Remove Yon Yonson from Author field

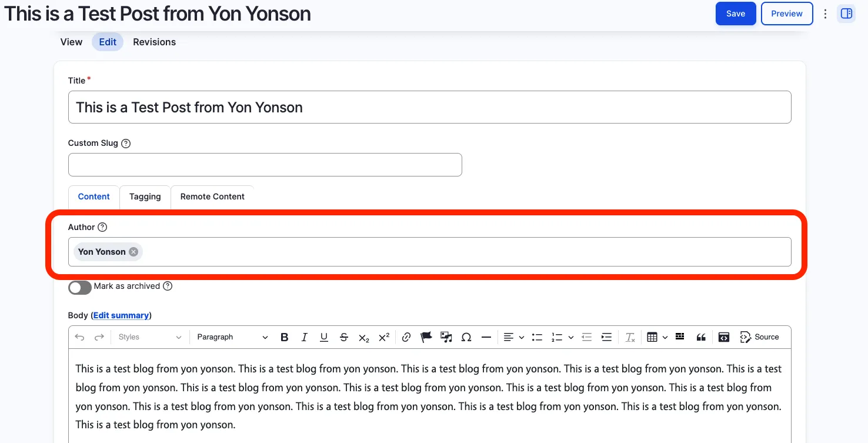click(133, 252)
